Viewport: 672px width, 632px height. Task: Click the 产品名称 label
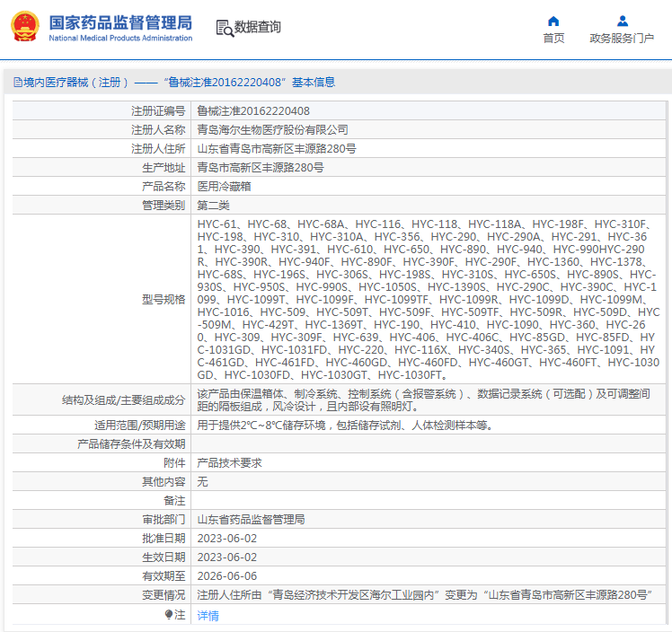point(164,186)
